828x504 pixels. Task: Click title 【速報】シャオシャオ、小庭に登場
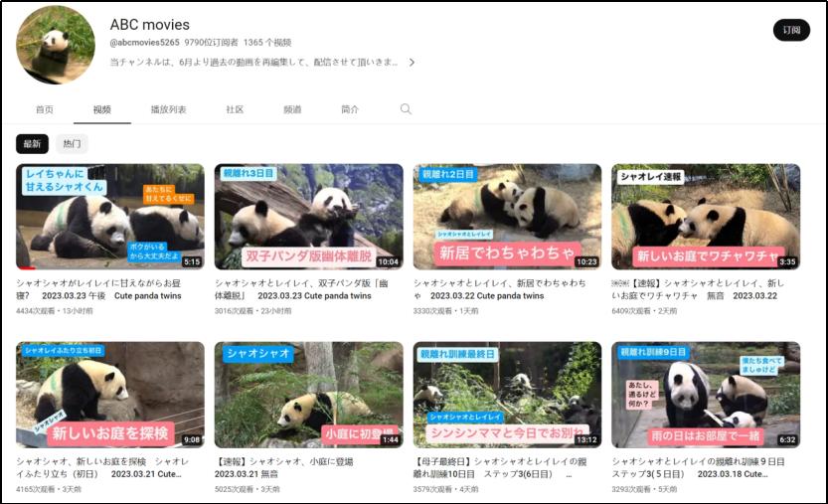pos(283,467)
